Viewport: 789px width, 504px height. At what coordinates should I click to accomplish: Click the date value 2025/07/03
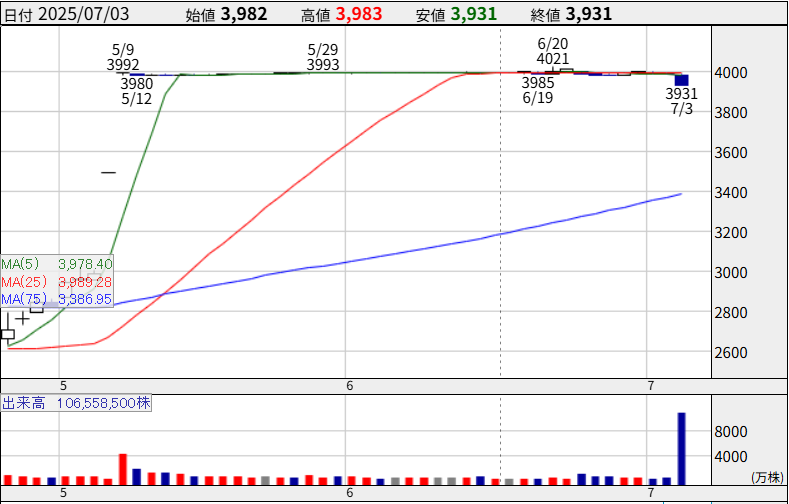click(x=84, y=14)
